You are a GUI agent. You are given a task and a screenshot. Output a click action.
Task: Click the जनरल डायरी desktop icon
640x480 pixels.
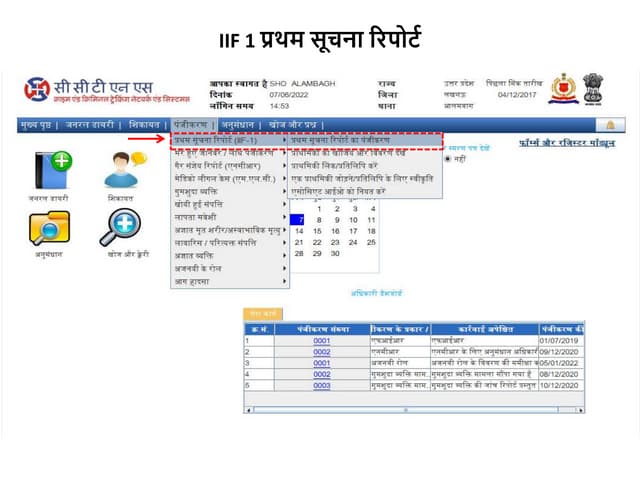tap(51, 170)
